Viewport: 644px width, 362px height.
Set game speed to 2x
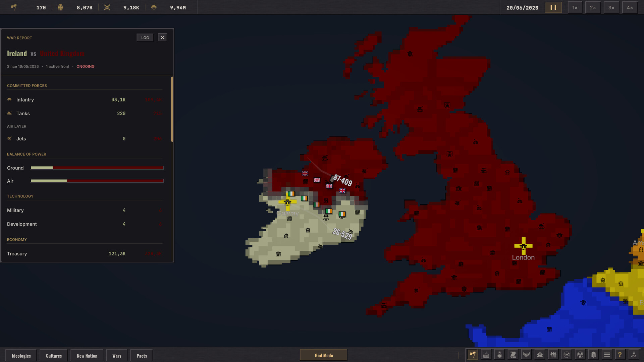[593, 7]
